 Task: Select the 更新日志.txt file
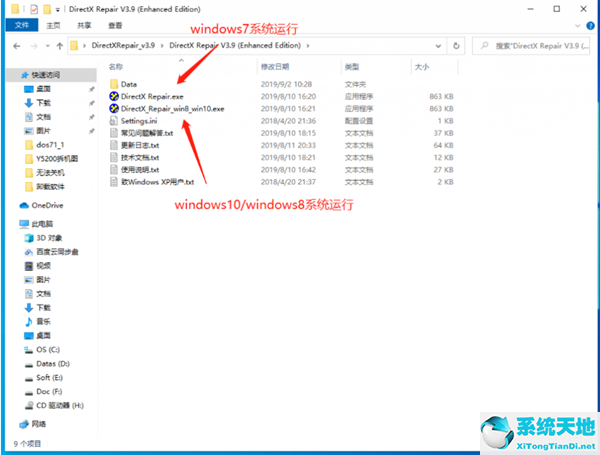coord(140,145)
